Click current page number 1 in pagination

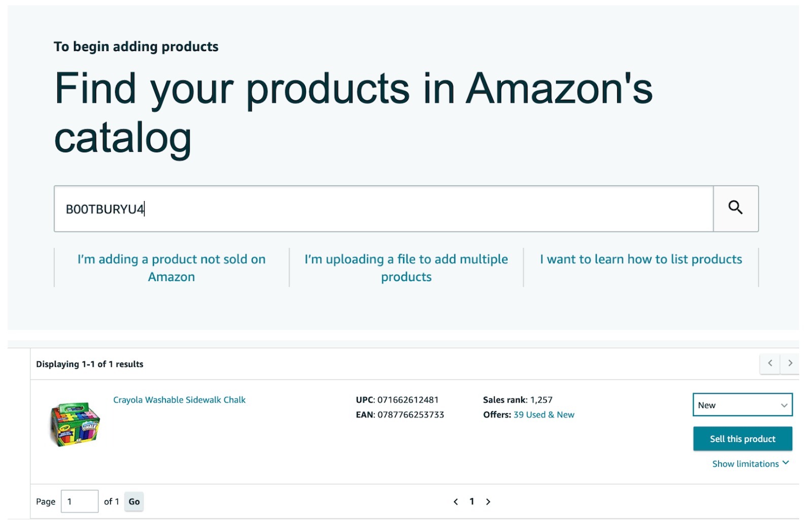tap(472, 502)
